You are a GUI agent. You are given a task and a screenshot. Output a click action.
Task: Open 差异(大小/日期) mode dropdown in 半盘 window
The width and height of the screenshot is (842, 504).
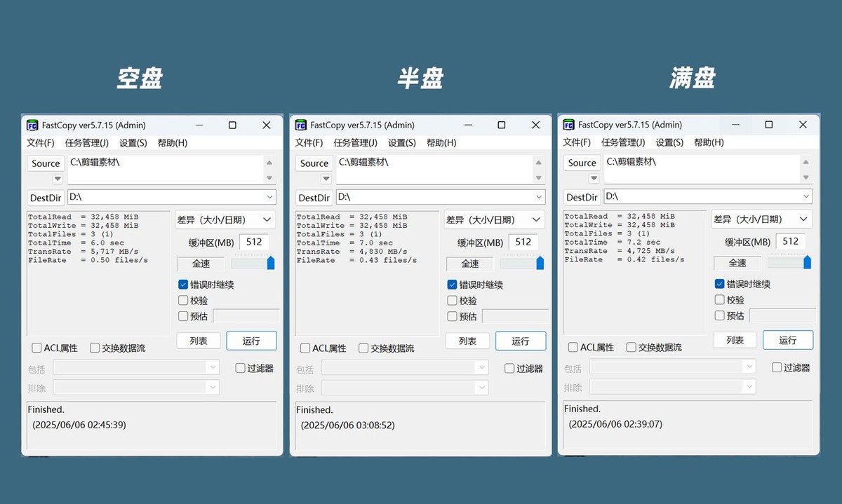click(494, 220)
